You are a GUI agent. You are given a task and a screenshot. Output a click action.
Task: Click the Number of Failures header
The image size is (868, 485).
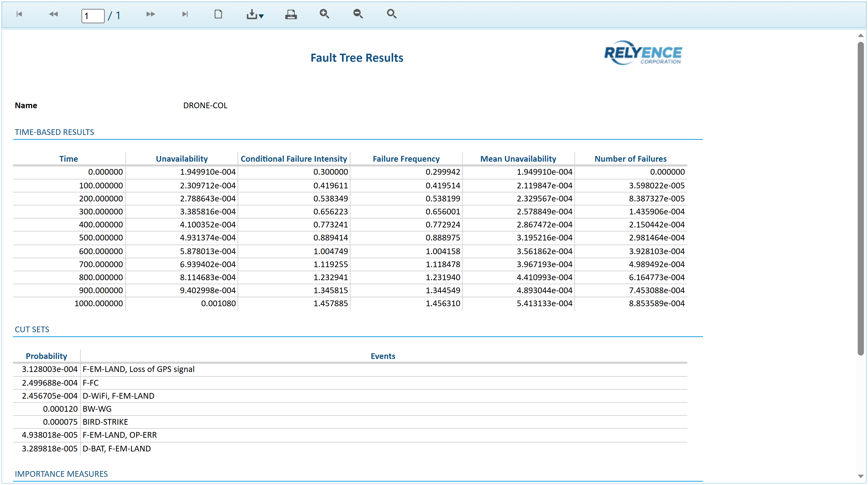click(630, 159)
